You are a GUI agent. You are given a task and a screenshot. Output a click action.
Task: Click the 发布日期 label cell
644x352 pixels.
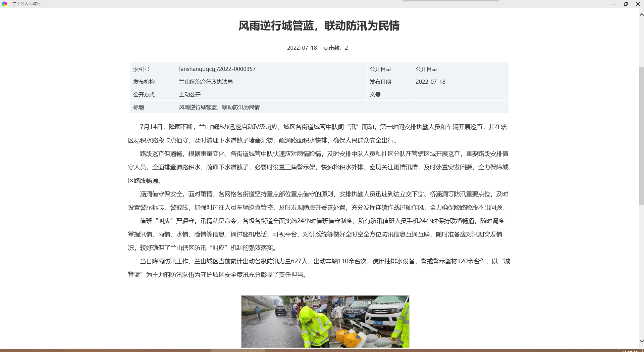click(x=390, y=82)
